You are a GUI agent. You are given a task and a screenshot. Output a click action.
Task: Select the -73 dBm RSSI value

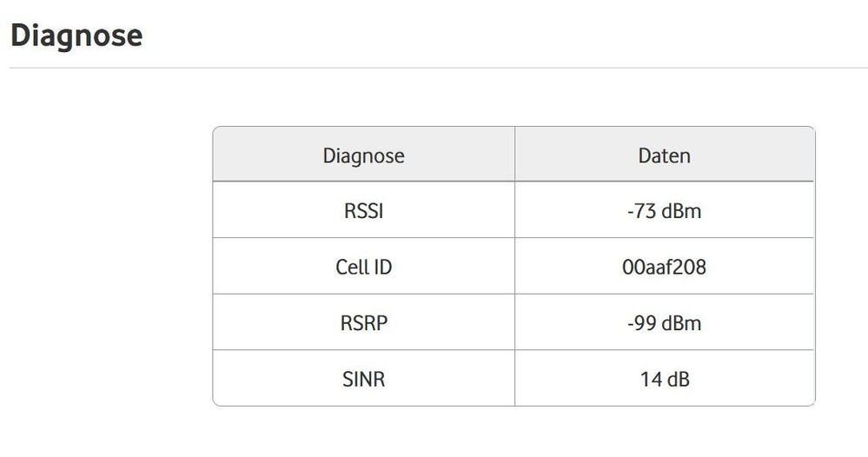point(665,211)
